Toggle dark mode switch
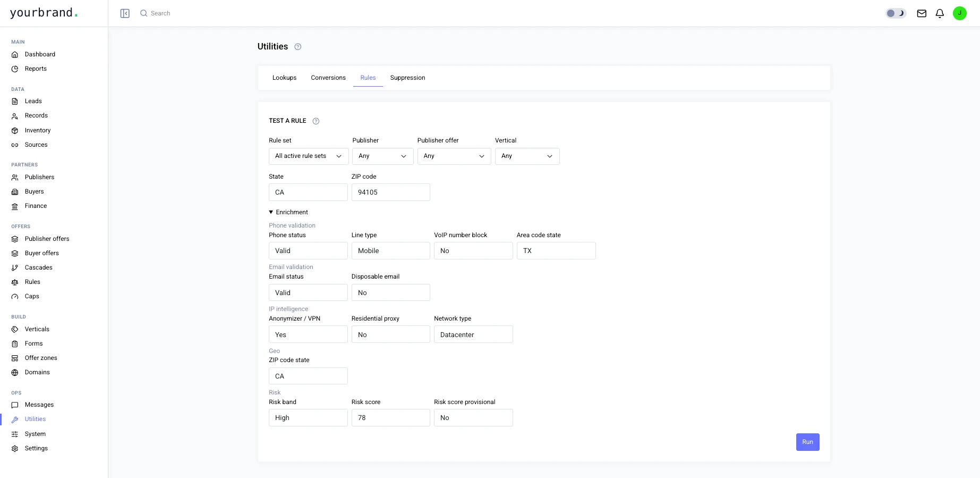Viewport: 980px width, 478px height. [896, 13]
